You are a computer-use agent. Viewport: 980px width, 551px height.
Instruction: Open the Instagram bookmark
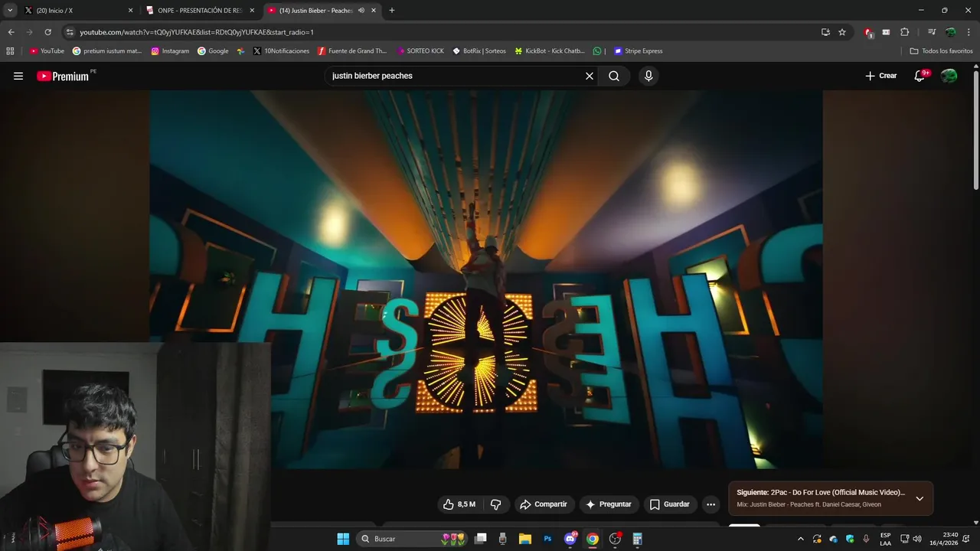click(170, 51)
